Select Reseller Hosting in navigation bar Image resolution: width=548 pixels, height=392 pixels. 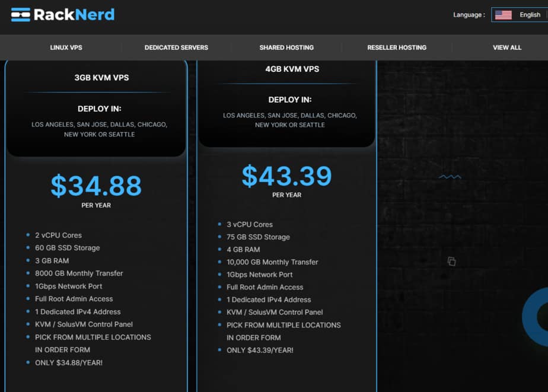pos(397,47)
